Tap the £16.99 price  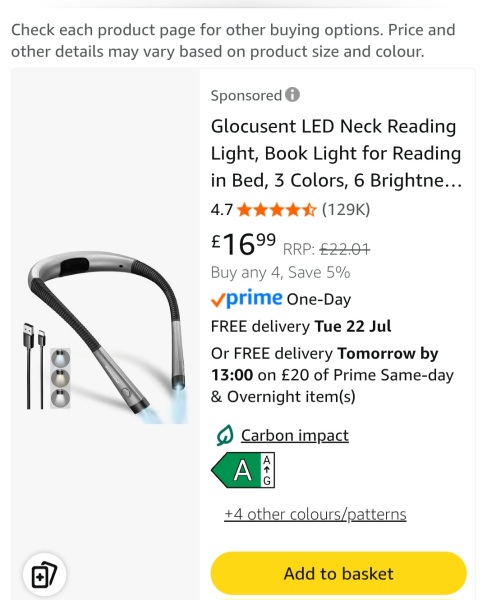pos(243,244)
